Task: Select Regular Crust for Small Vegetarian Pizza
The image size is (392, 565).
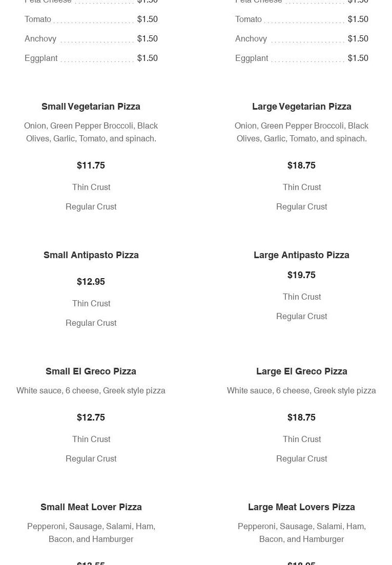Action: tap(91, 207)
